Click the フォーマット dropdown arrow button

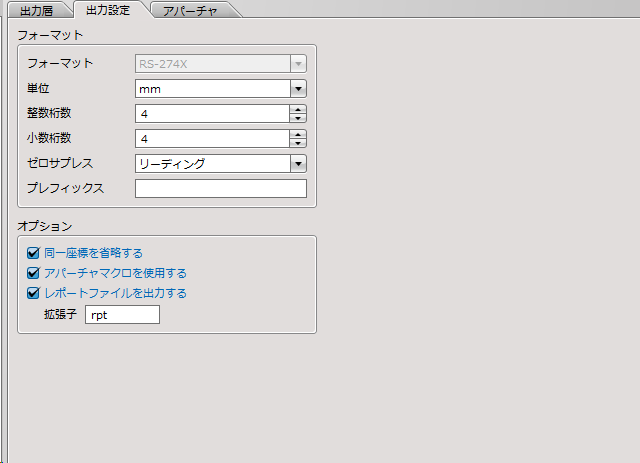click(297, 64)
